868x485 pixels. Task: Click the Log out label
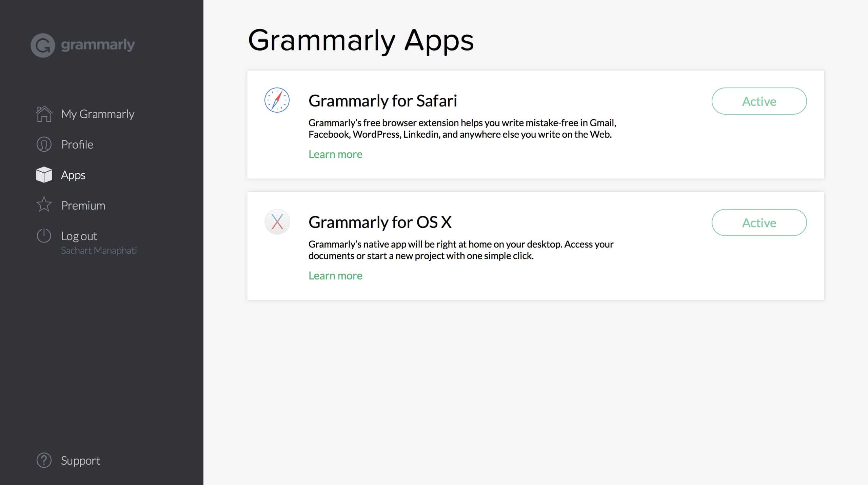[79, 236]
